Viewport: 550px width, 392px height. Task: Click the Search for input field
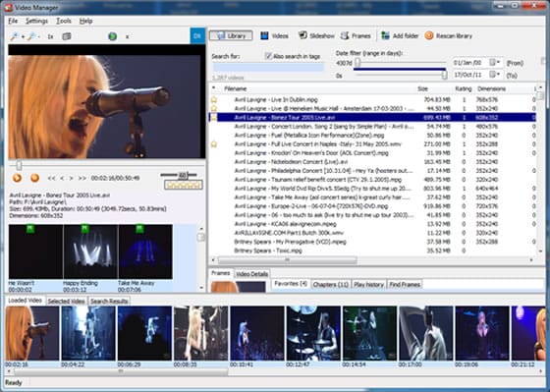pos(268,68)
